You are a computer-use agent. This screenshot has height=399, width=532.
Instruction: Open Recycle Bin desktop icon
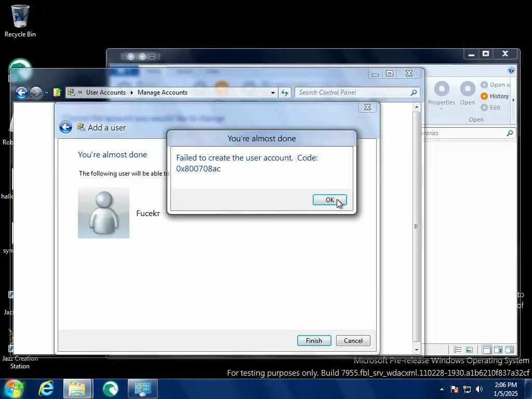pos(20,21)
